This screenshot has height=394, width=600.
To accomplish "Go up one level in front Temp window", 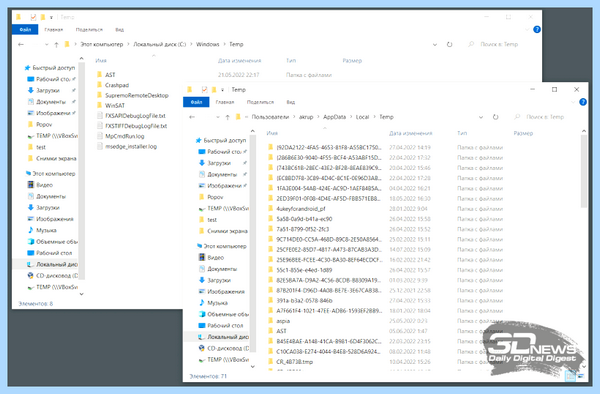I will 227,117.
